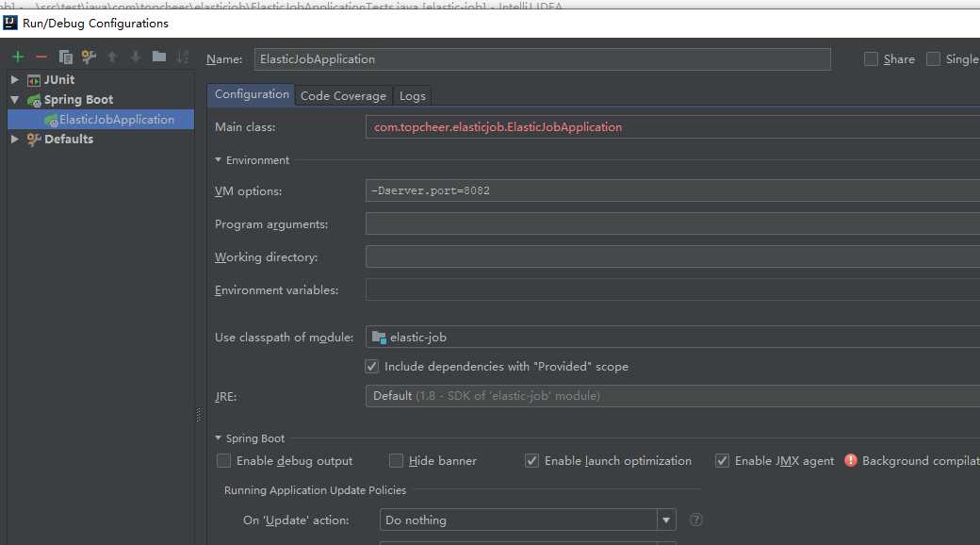This screenshot has width=980, height=545.
Task: Select the JUnit tree item label
Action: click(59, 80)
